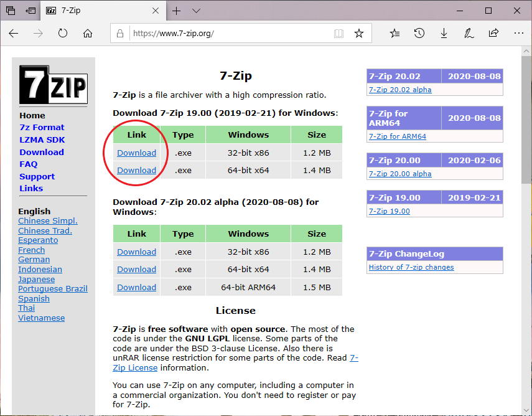
Task: Click the padlock site security icon
Action: (119, 33)
